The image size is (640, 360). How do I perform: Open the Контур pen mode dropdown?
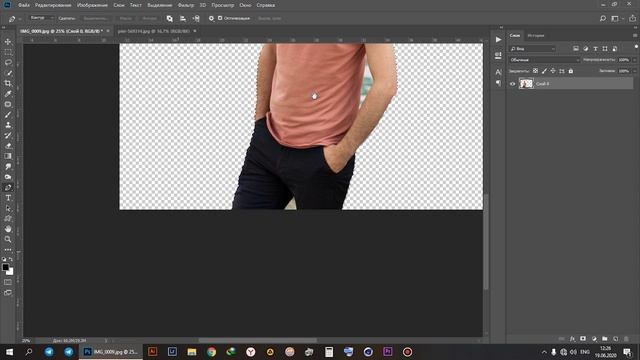coord(41,18)
